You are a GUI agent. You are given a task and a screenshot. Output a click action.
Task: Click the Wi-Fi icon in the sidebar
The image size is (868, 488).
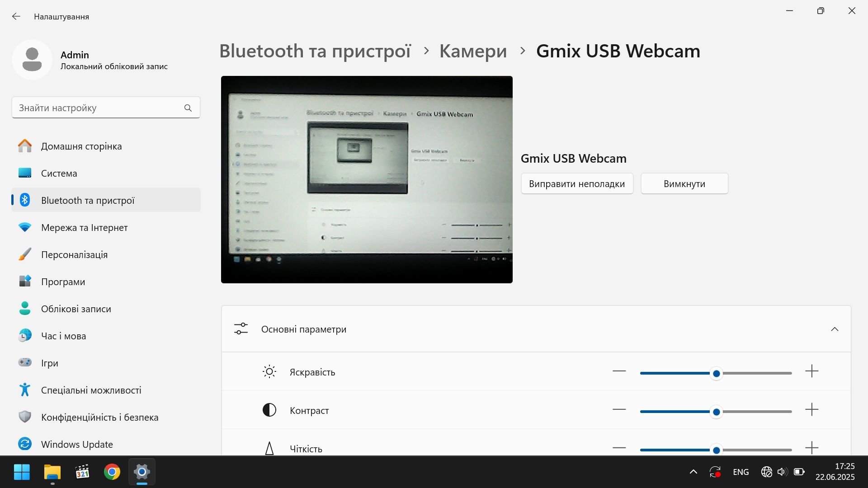pos(25,227)
